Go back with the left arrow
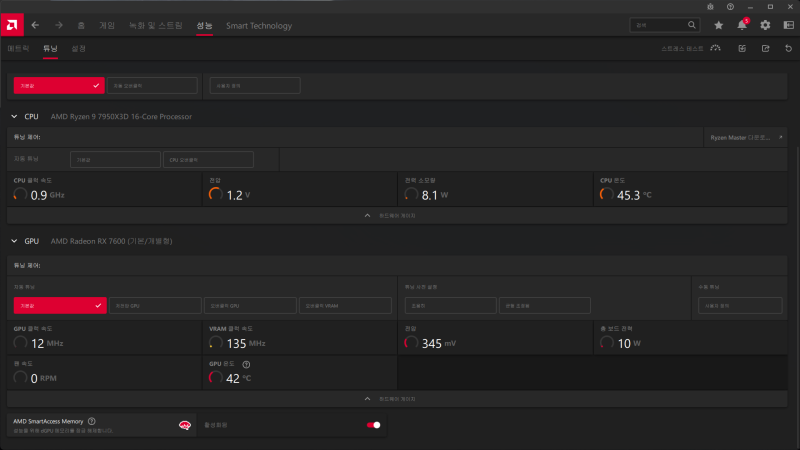This screenshot has height=450, width=800. 35,25
